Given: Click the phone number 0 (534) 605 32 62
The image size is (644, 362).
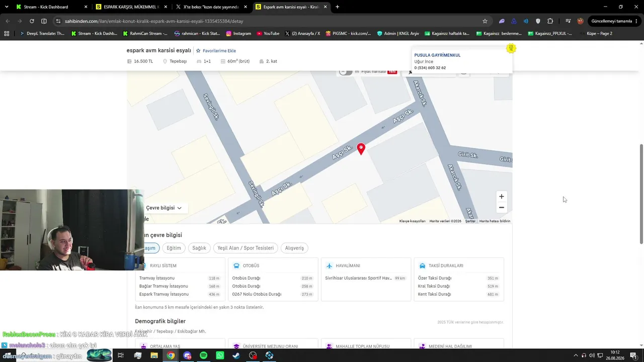Looking at the screenshot, I should click(x=430, y=68).
